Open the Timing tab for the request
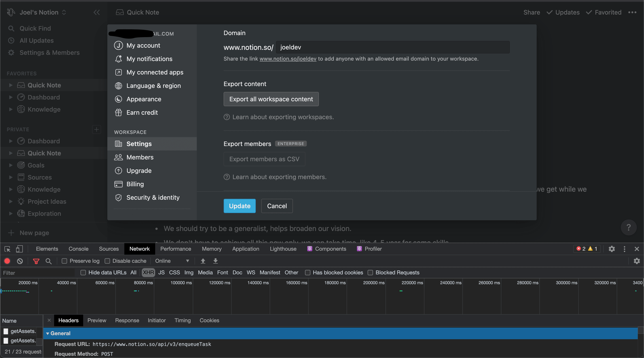 click(x=182, y=320)
